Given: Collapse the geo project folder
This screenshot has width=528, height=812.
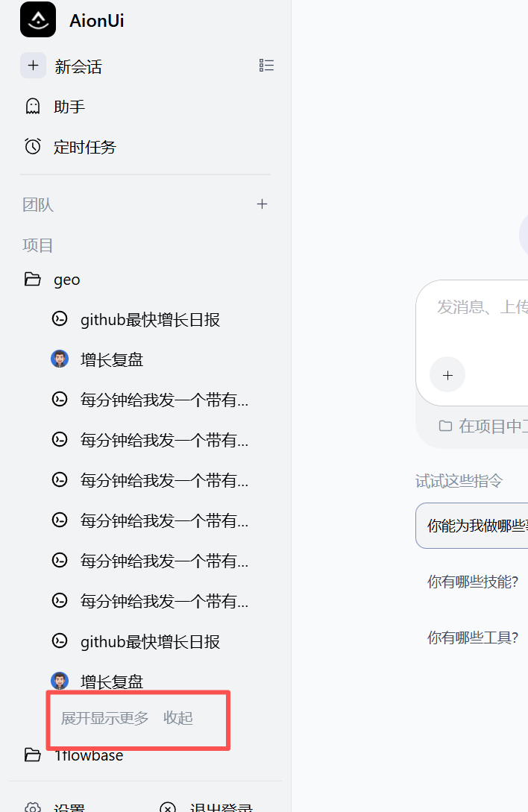Looking at the screenshot, I should 67,280.
